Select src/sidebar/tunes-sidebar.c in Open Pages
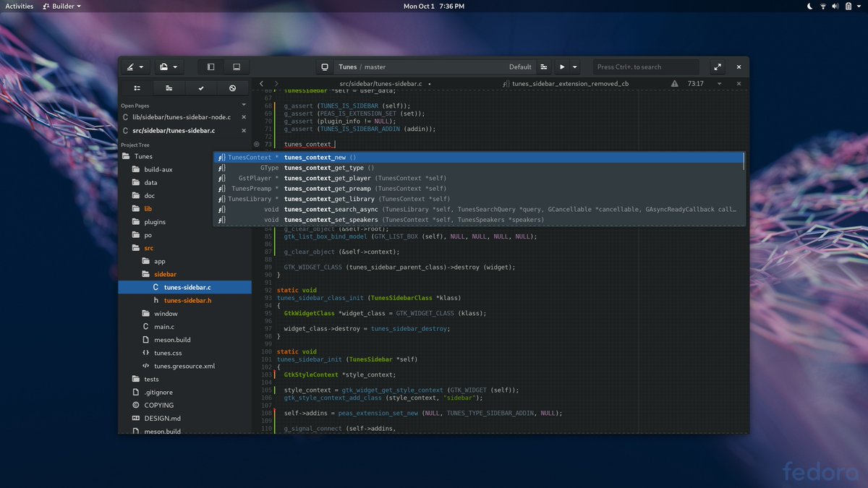Viewport: 868px width, 488px height. tap(174, 131)
